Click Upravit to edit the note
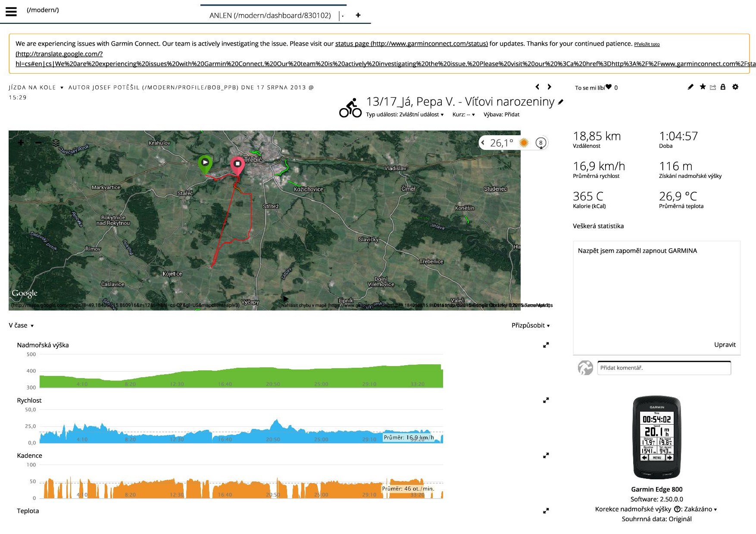756x534 pixels. tap(725, 345)
